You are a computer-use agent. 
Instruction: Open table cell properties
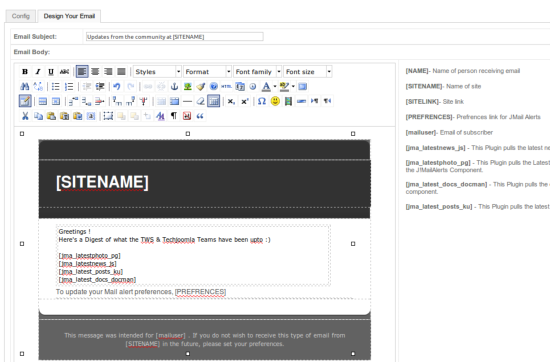coord(56,101)
